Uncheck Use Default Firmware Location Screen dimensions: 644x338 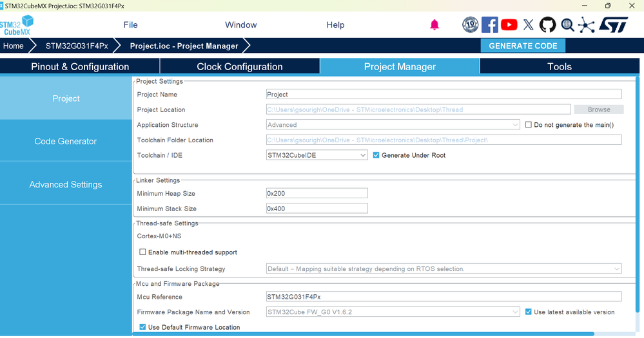[x=142, y=327]
